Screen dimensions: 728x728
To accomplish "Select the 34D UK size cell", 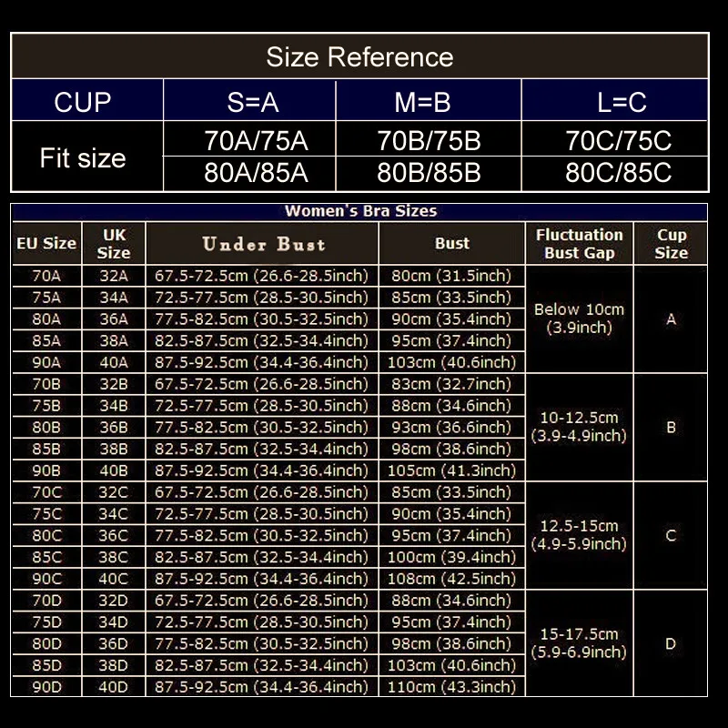I will click(114, 622).
